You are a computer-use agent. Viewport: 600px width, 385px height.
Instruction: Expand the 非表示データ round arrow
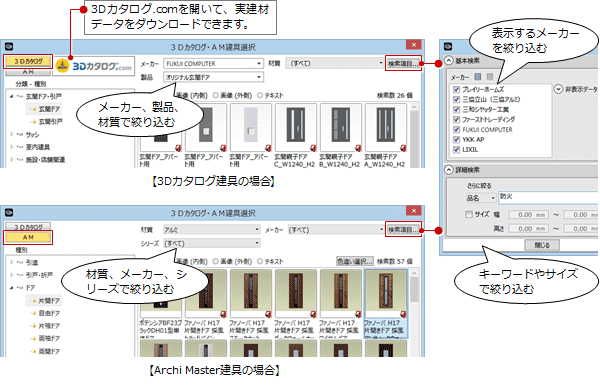coord(558,89)
